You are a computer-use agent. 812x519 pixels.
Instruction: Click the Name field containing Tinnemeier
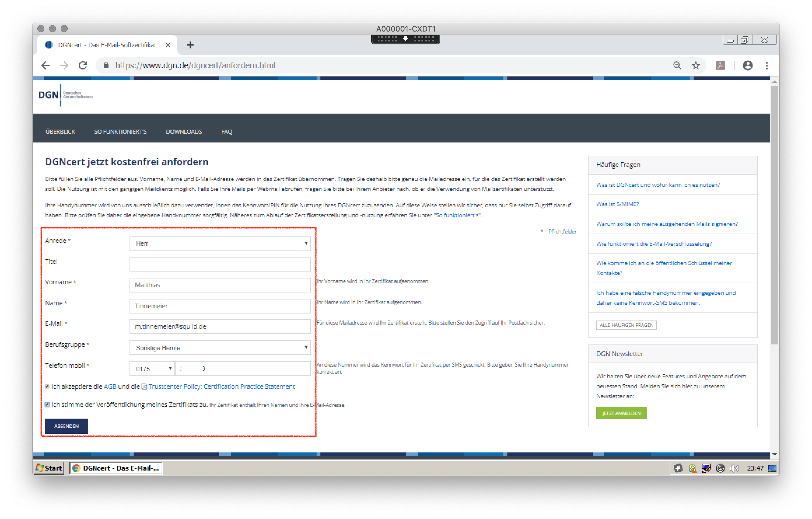220,306
